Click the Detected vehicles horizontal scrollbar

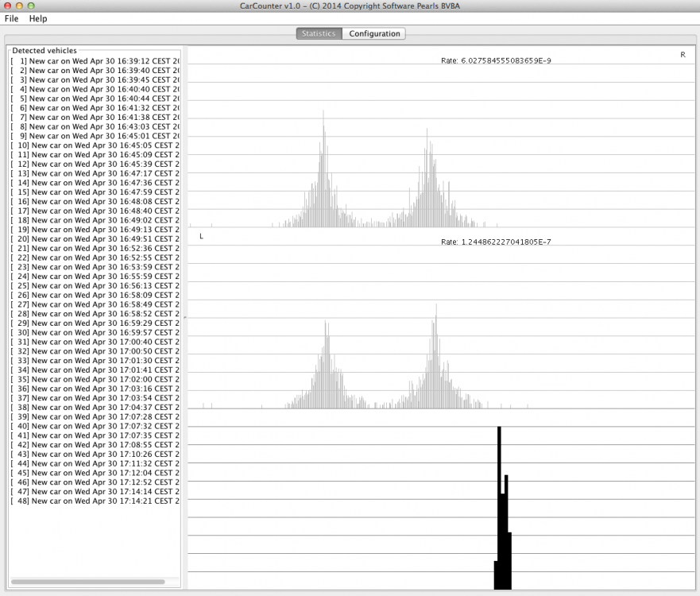pos(87,582)
